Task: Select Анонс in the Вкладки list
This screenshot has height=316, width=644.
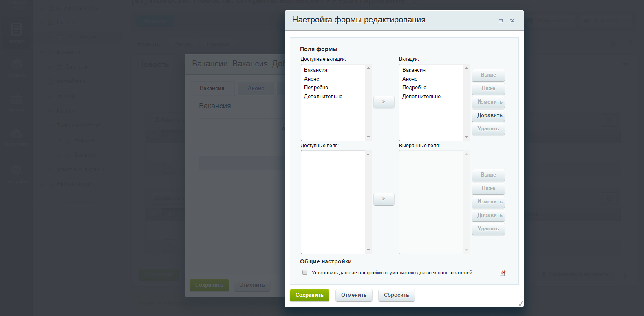Action: [x=410, y=79]
